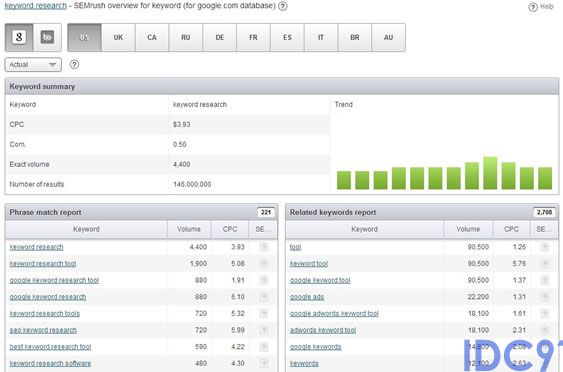Viewport: 563px width, 372px height.
Task: Open adwords keyword tool link
Action: click(x=323, y=330)
